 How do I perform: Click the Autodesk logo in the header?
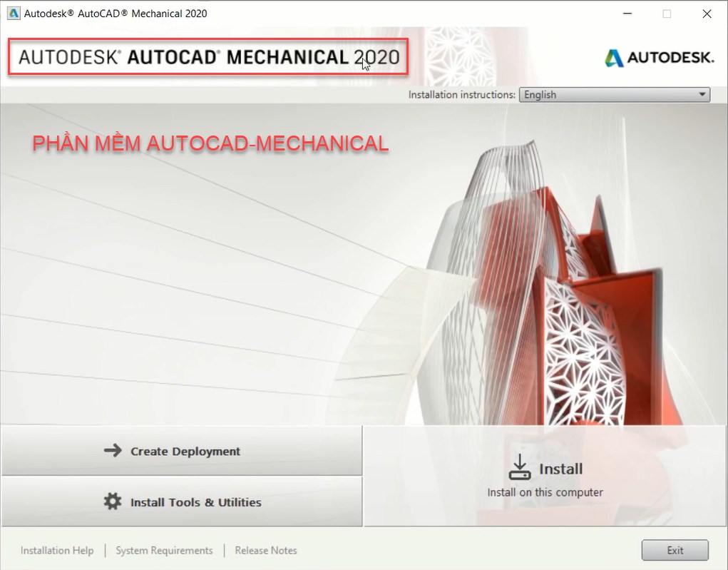[x=659, y=58]
